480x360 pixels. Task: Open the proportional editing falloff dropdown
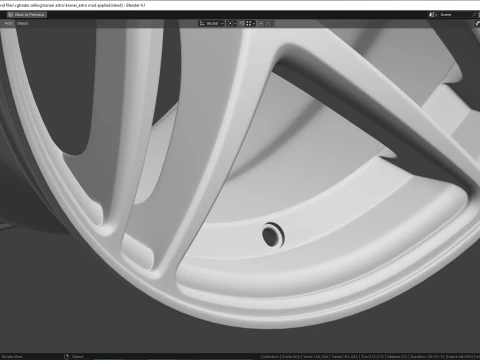pyautogui.click(x=269, y=23)
